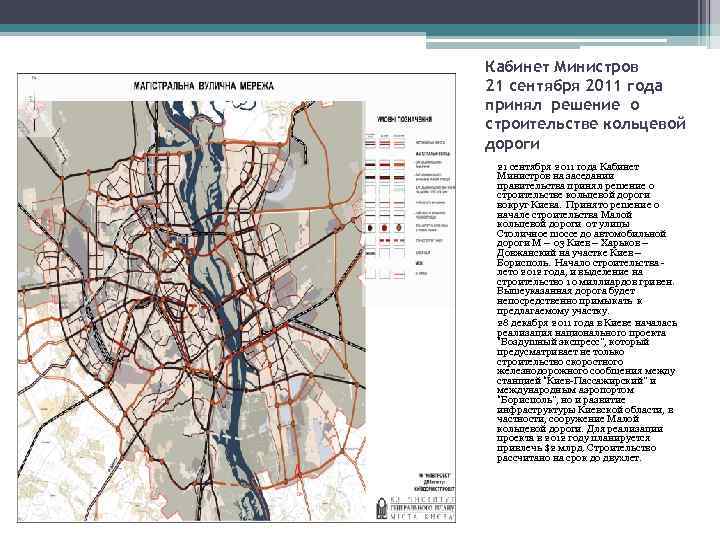
Task: Click the heading line "принял решение о"
Action: click(562, 105)
